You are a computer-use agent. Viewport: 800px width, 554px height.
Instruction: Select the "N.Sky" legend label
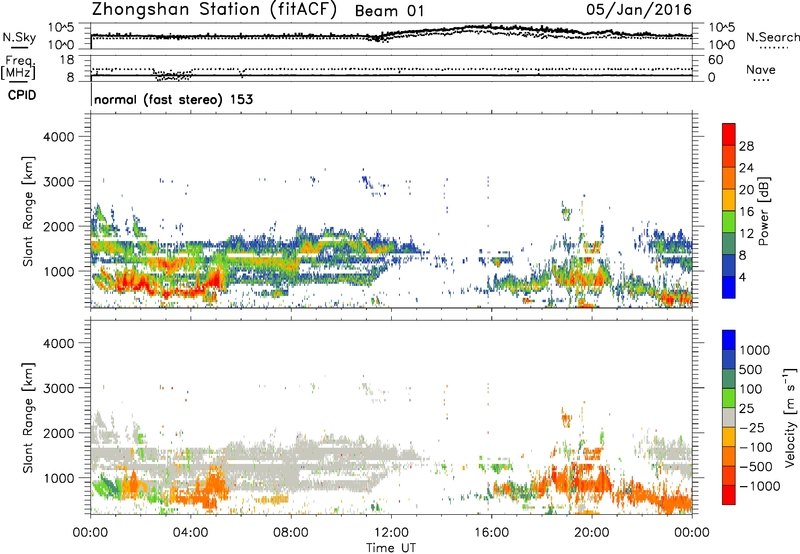19,37
